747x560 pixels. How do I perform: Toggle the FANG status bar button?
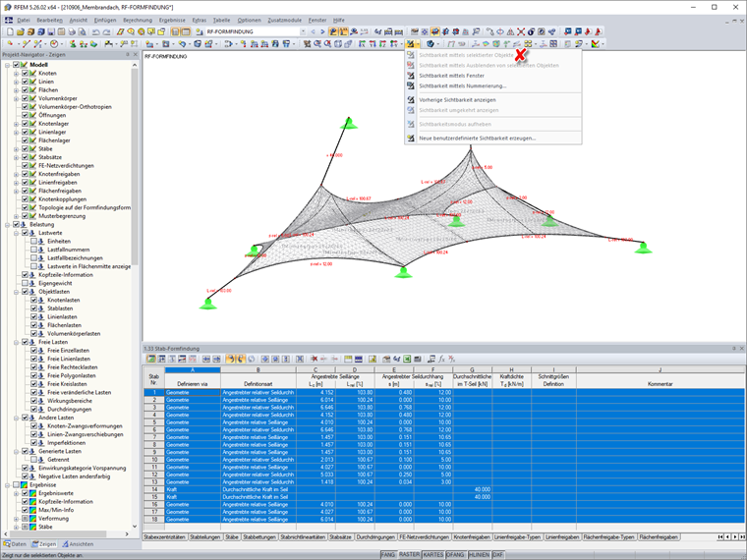tap(388, 555)
